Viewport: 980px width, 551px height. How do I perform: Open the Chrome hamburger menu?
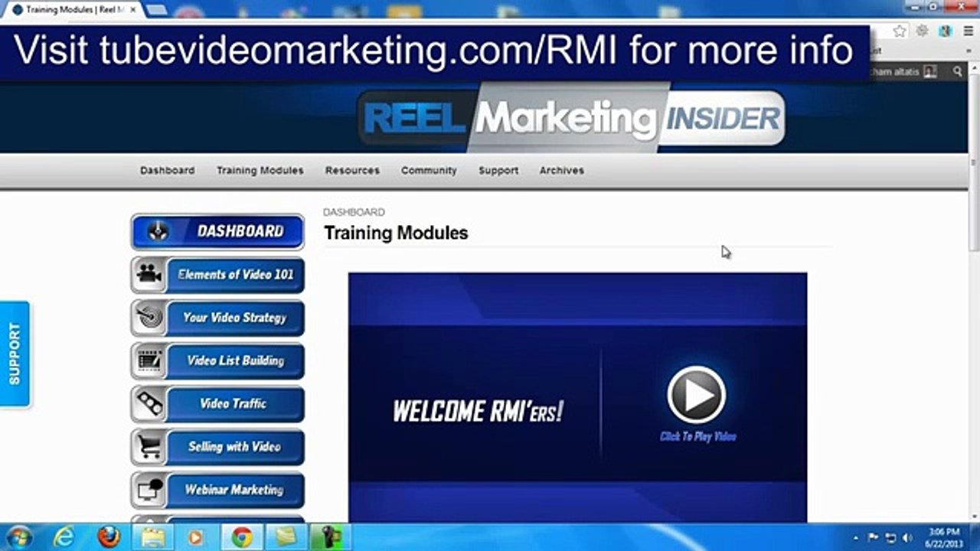point(968,31)
